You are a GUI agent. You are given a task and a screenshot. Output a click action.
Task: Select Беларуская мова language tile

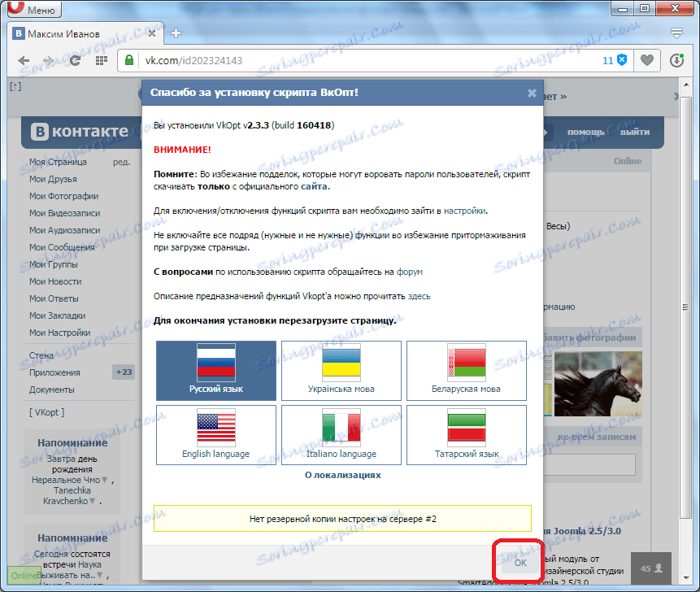tap(466, 371)
